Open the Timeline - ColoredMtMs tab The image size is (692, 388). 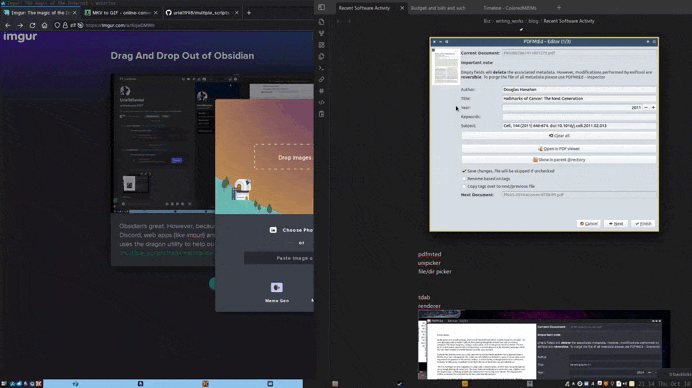click(x=510, y=8)
